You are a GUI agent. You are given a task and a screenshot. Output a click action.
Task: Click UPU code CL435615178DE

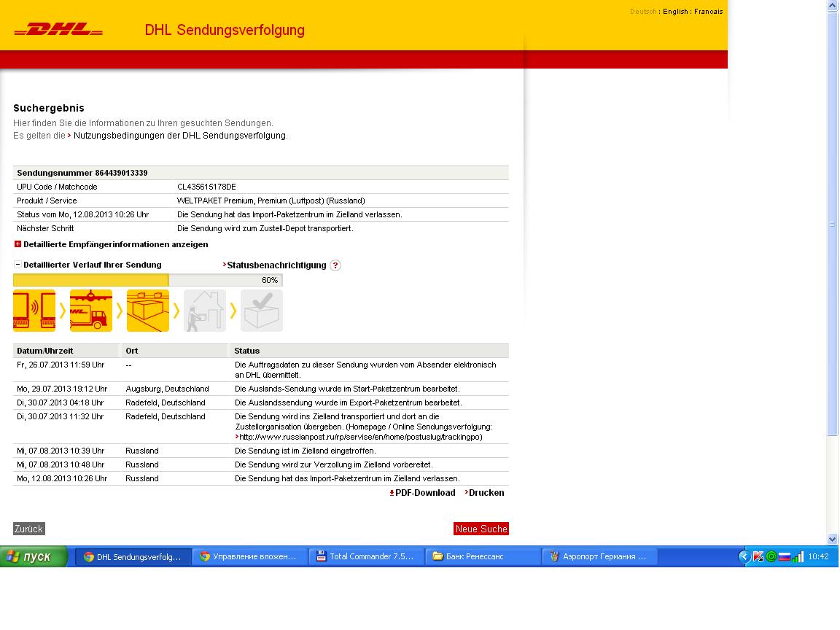[207, 187]
